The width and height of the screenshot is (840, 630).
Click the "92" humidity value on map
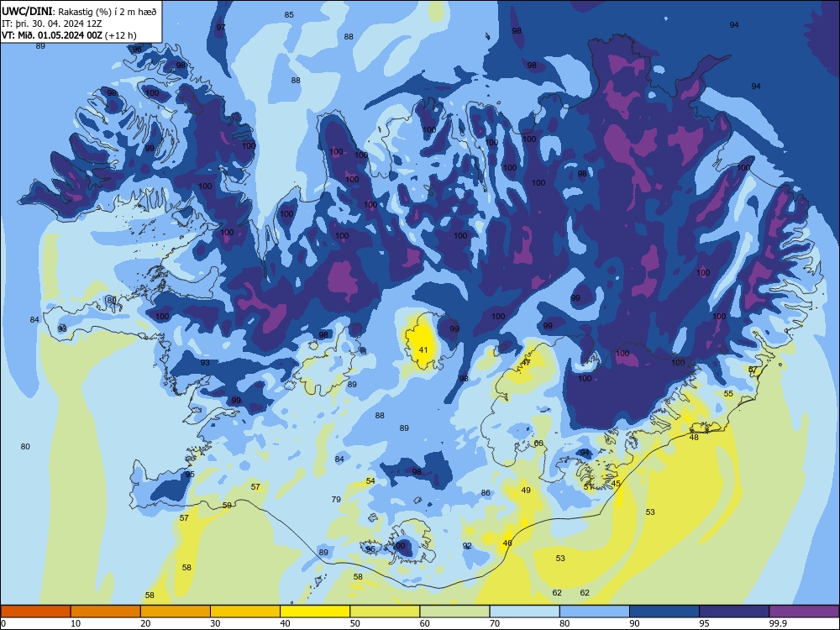pyautogui.click(x=467, y=546)
